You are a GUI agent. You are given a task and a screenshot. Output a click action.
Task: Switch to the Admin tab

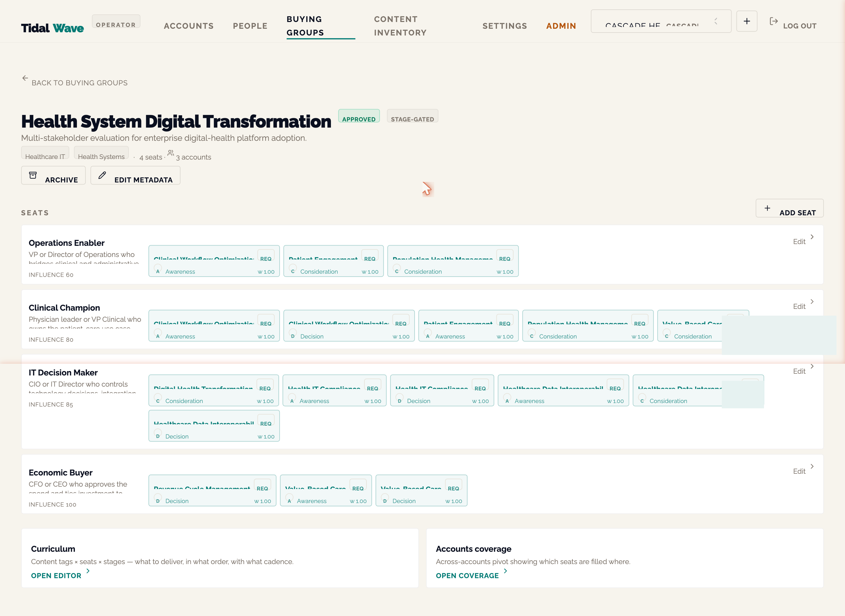click(561, 26)
